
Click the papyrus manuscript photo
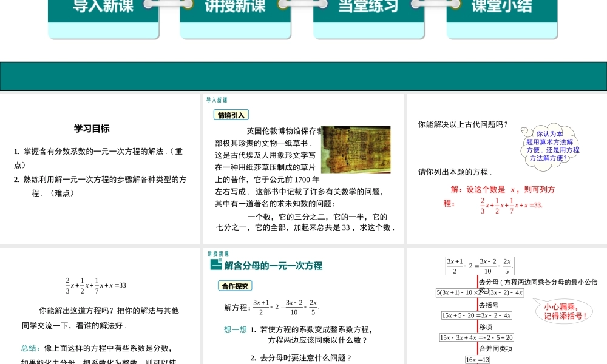point(356,149)
